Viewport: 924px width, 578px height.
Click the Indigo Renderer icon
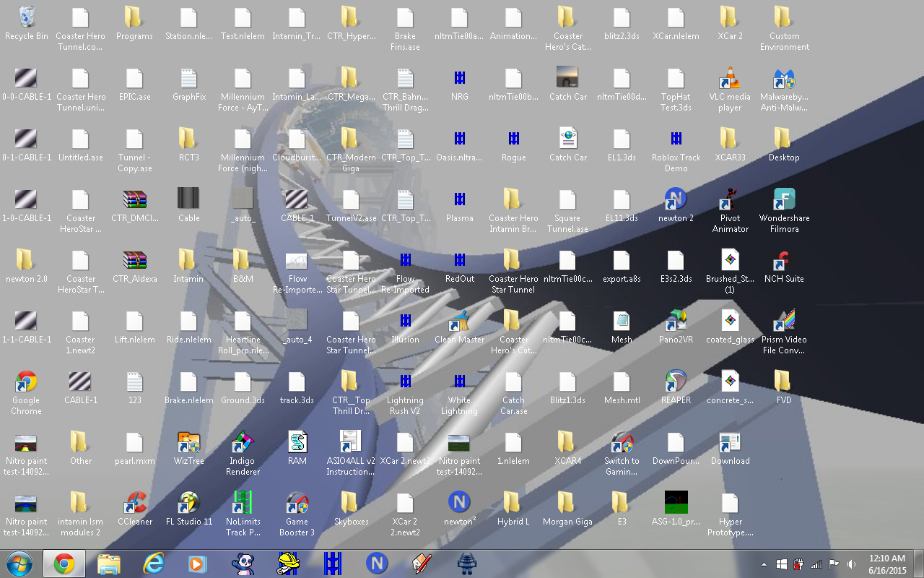coord(243,442)
